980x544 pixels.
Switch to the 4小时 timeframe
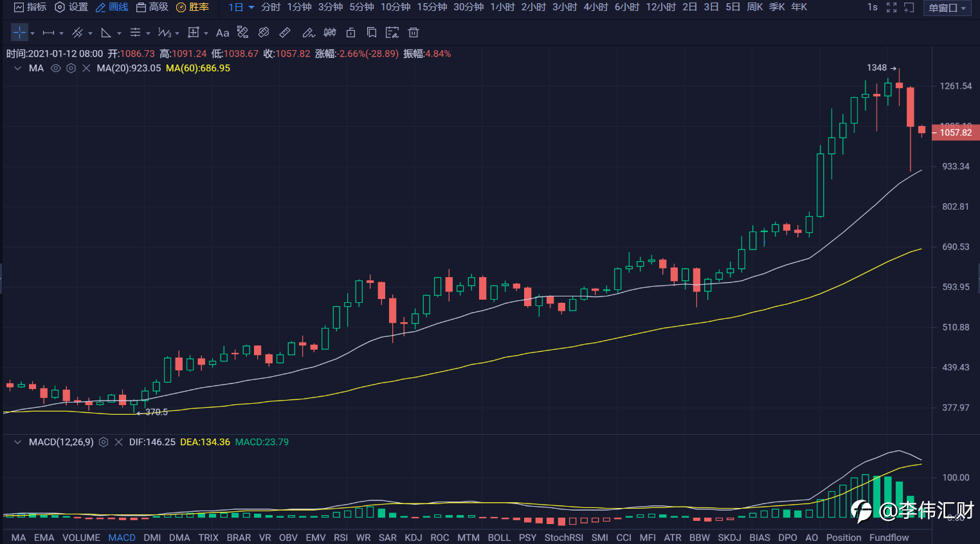click(596, 7)
